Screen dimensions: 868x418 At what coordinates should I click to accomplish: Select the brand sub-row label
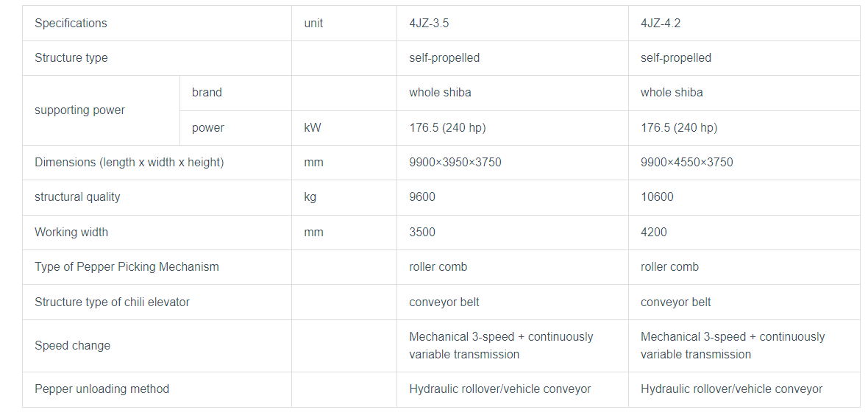(207, 93)
